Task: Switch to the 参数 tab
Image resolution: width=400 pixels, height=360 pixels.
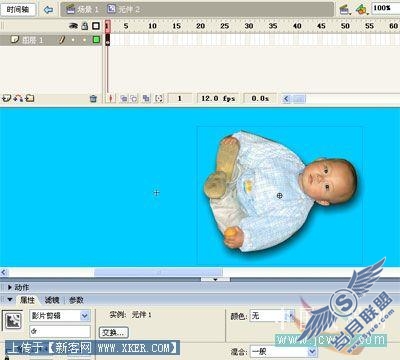Action: (76, 300)
